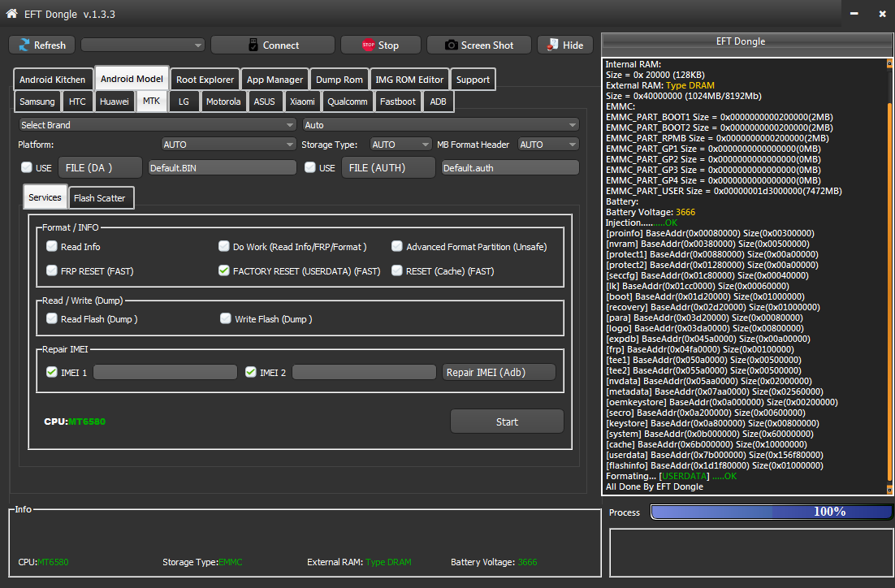Select the LG brand tab

(x=184, y=102)
